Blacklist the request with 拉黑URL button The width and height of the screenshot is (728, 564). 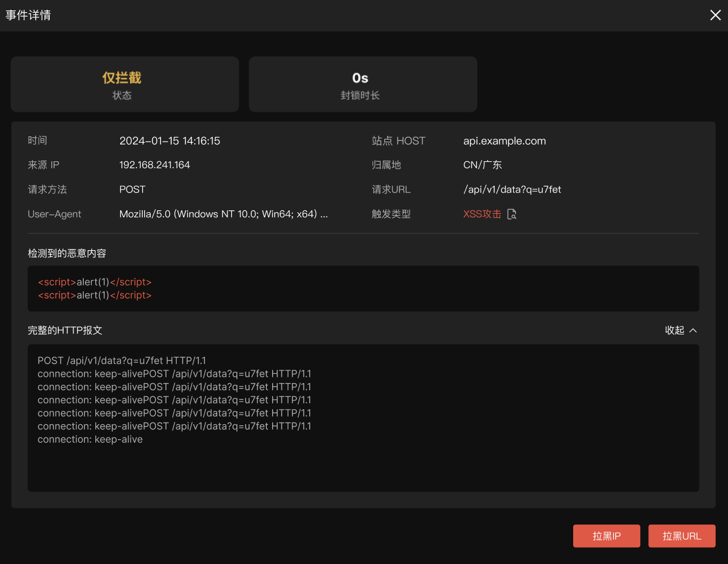pyautogui.click(x=682, y=536)
